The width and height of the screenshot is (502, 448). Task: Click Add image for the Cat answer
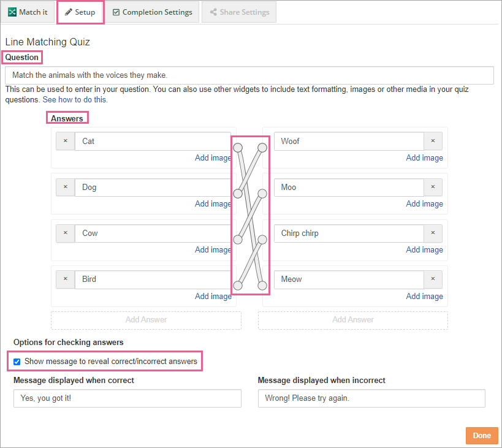tap(213, 158)
